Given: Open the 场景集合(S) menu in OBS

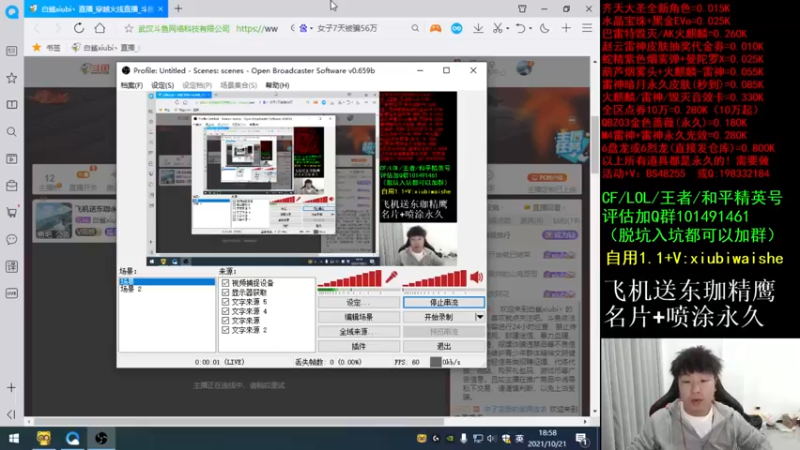Looking at the screenshot, I should click(238, 85).
